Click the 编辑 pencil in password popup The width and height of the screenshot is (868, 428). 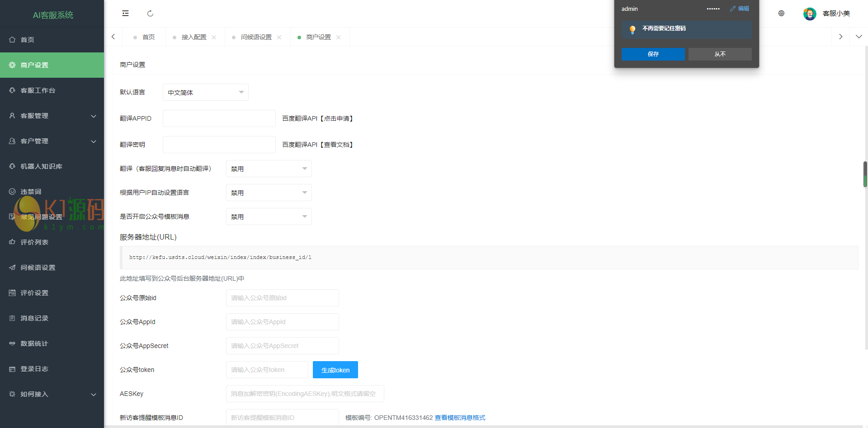pos(740,9)
